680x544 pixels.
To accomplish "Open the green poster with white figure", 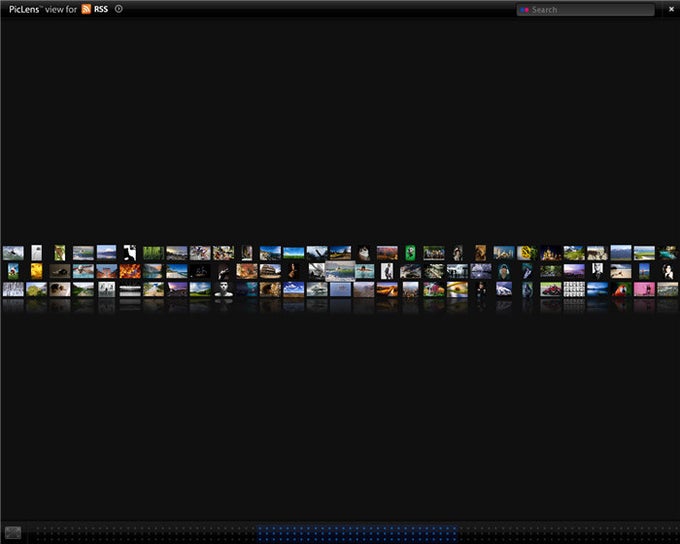I will [x=410, y=252].
